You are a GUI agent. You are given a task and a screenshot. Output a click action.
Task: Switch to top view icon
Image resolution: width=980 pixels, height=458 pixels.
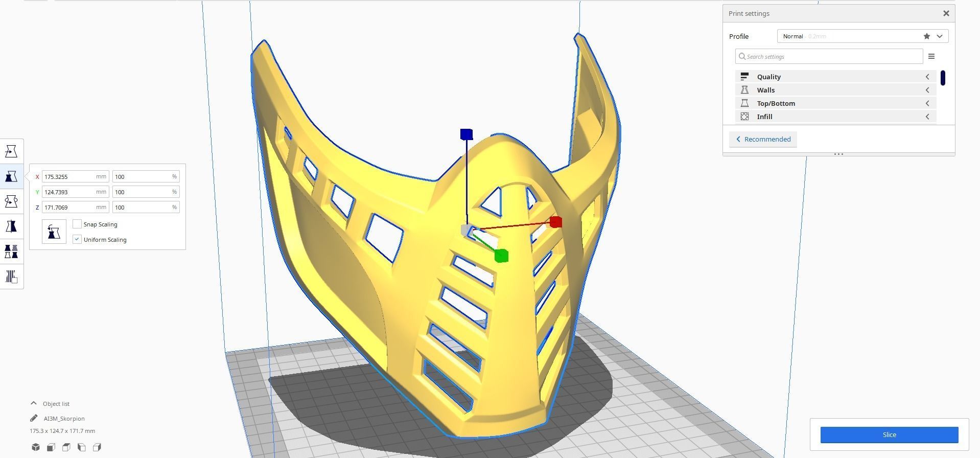(x=66, y=447)
